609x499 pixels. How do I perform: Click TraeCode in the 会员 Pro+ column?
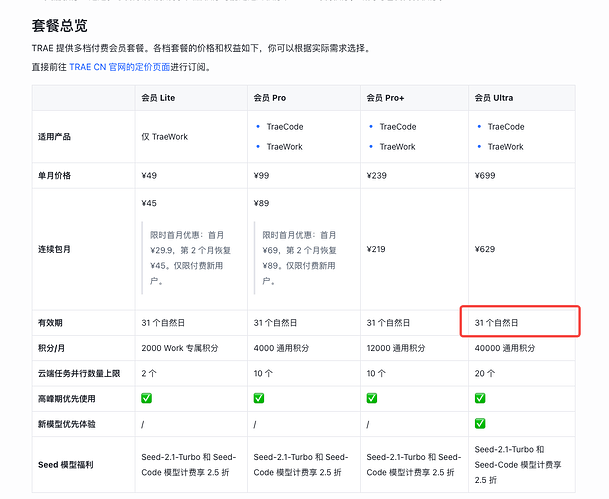(398, 127)
